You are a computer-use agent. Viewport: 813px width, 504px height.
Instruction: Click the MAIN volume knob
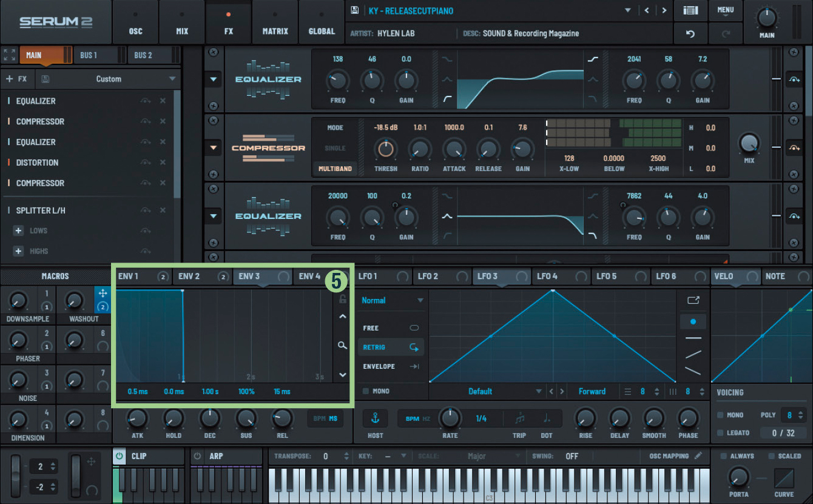pyautogui.click(x=767, y=17)
